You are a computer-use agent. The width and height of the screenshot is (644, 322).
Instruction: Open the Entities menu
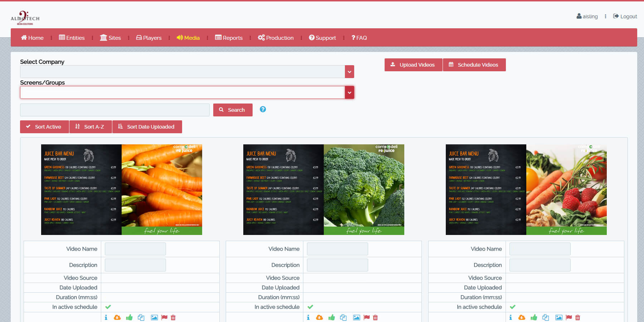point(72,38)
